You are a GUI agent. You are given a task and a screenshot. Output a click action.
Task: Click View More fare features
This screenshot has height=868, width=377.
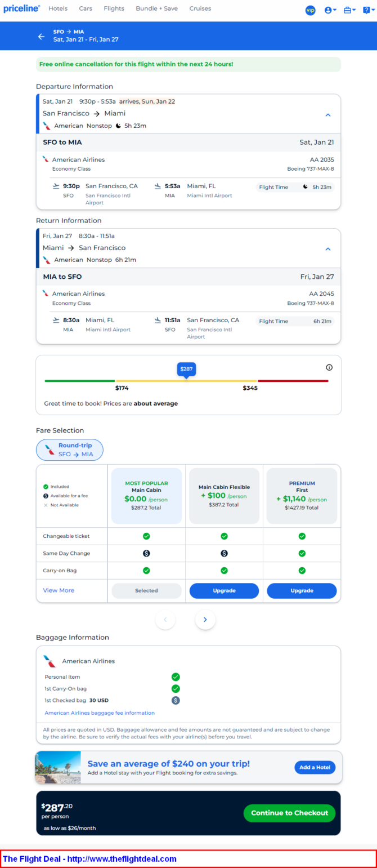(59, 590)
